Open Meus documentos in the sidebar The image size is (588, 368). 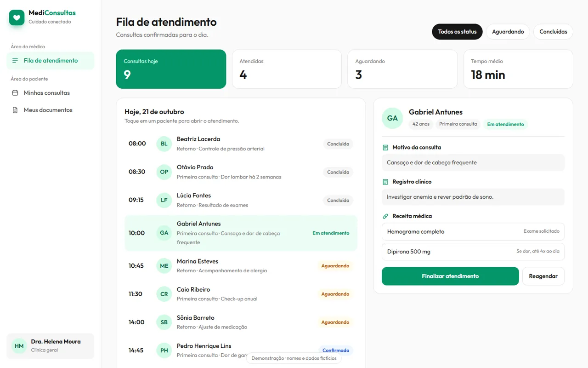tap(51, 110)
